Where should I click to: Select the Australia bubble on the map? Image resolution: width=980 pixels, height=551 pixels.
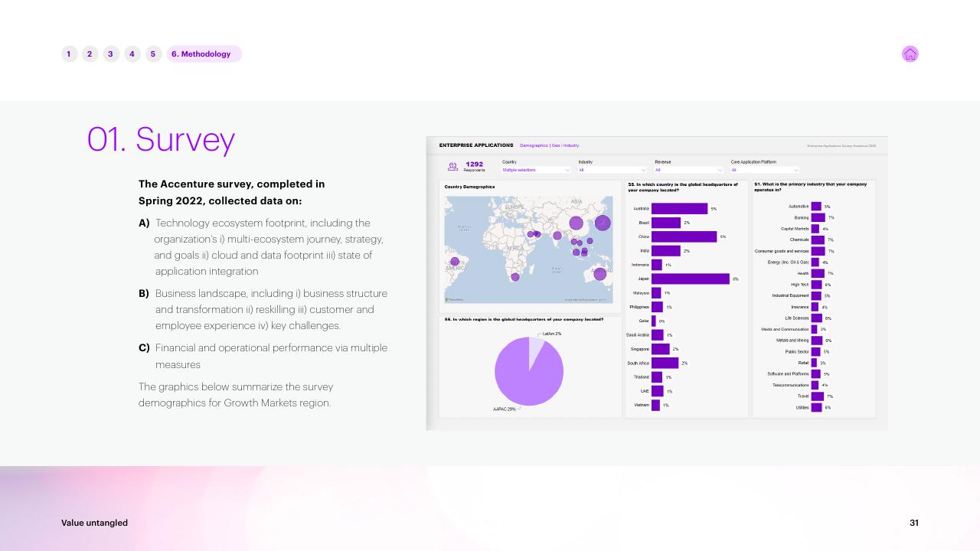[x=599, y=274]
